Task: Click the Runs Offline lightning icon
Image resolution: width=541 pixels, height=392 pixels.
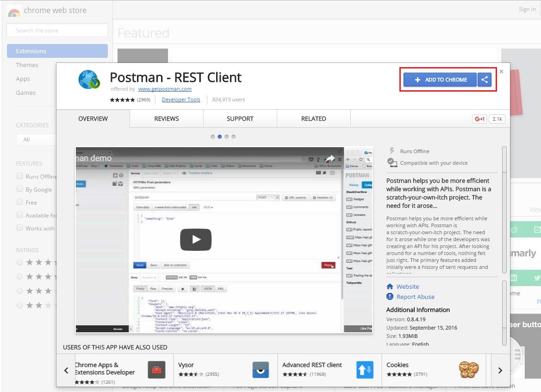Action: (x=392, y=151)
